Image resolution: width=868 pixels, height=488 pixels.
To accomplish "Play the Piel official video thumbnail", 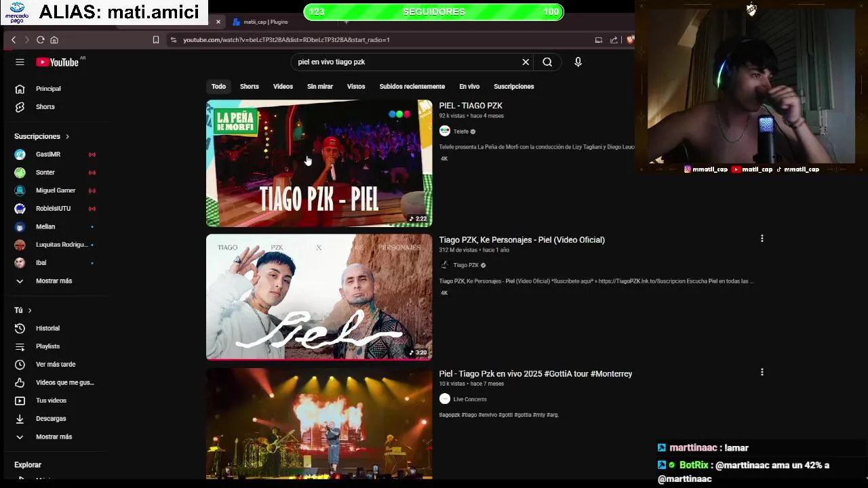I will coord(319,297).
